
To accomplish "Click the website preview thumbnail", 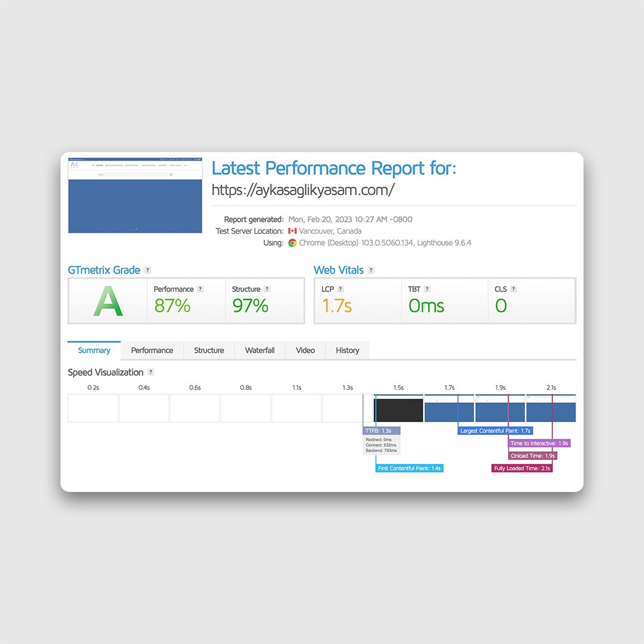I will (x=135, y=196).
